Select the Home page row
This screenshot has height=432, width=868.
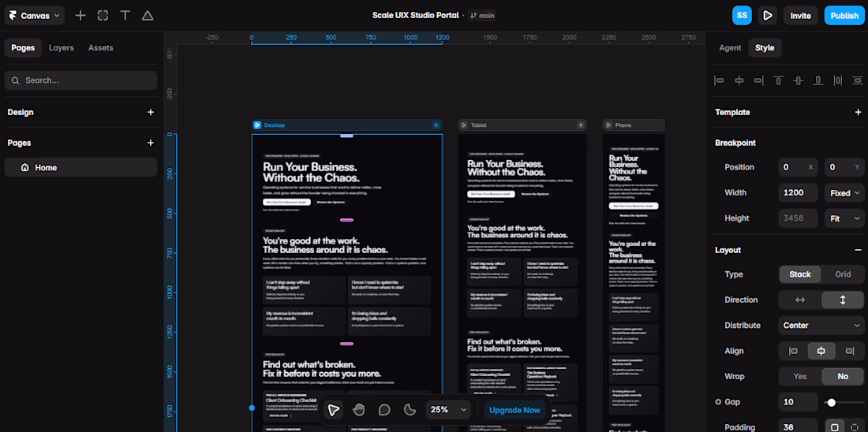point(80,167)
